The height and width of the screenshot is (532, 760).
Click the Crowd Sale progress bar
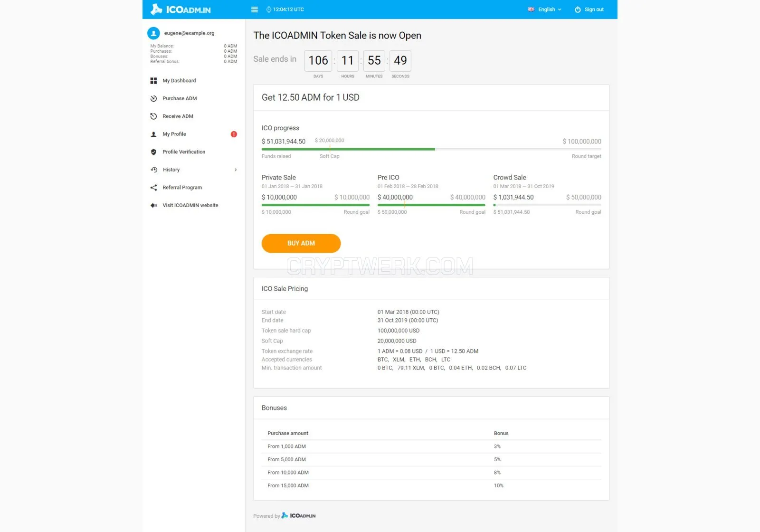(x=547, y=205)
